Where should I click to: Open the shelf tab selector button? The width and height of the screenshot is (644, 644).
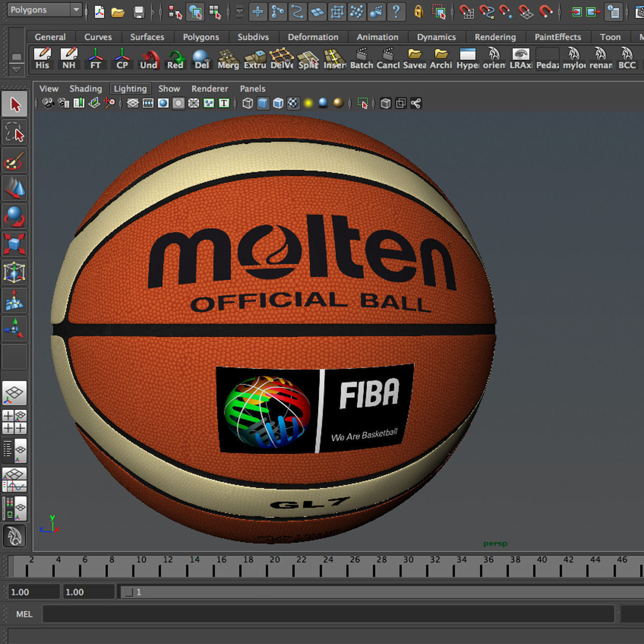[x=17, y=57]
